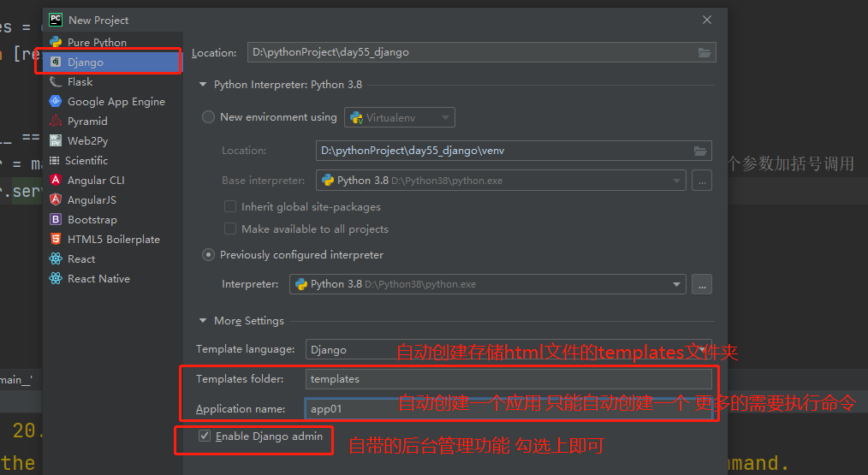
Task: Pick the Angular CLI project type
Action: click(113, 181)
